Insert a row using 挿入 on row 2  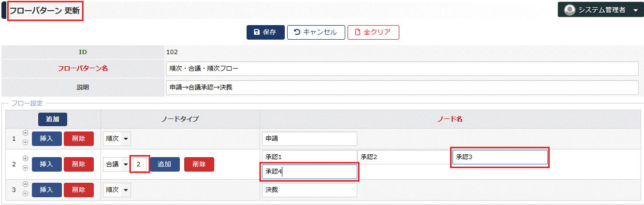pyautogui.click(x=47, y=164)
